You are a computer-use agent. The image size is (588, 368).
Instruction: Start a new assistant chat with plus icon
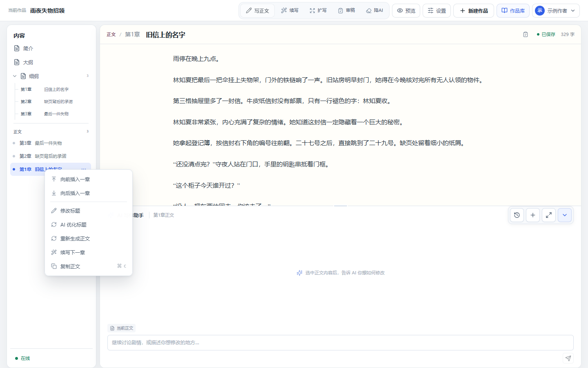click(533, 215)
